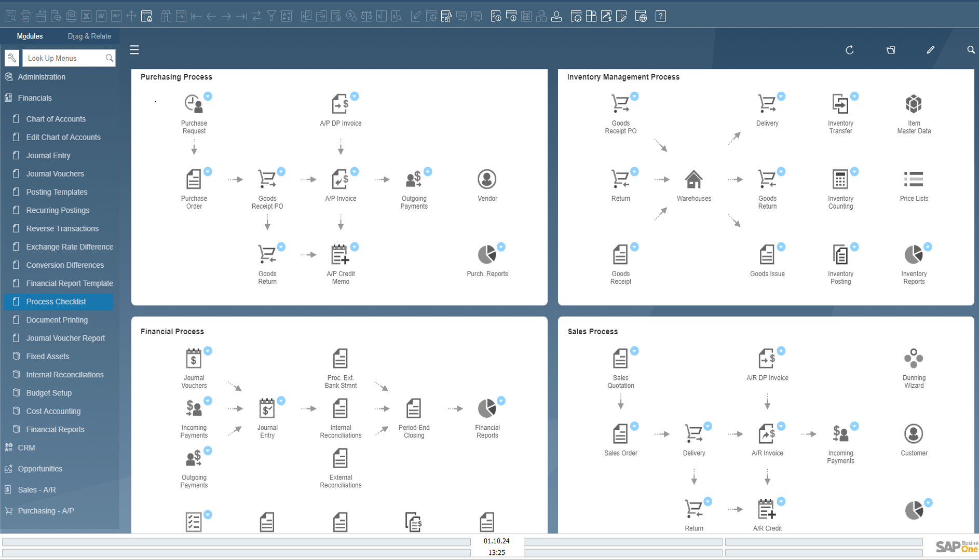Open Warehouses in Inventory Management
This screenshot has height=560, width=979.
[x=694, y=180]
